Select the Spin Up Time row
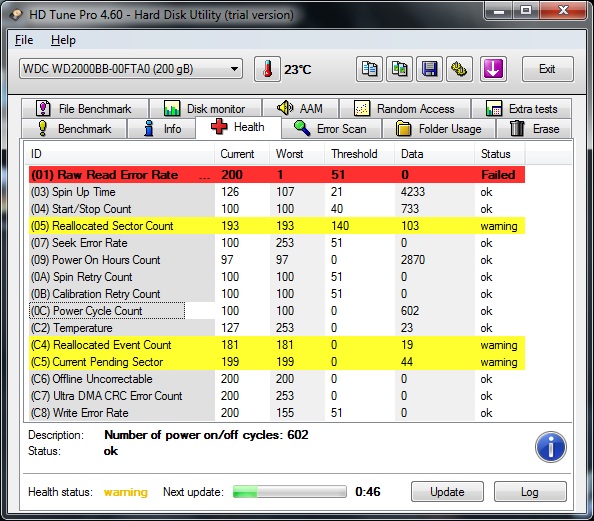This screenshot has width=594, height=521. [277, 192]
